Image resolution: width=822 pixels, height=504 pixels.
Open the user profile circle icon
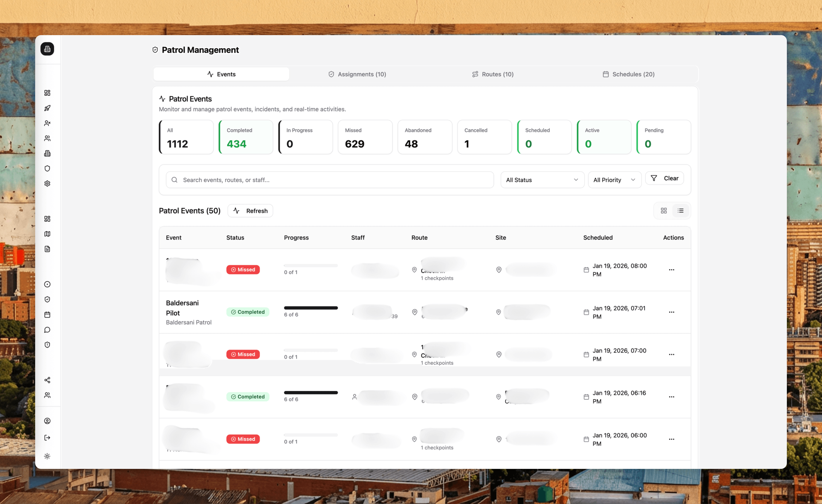pos(47,421)
